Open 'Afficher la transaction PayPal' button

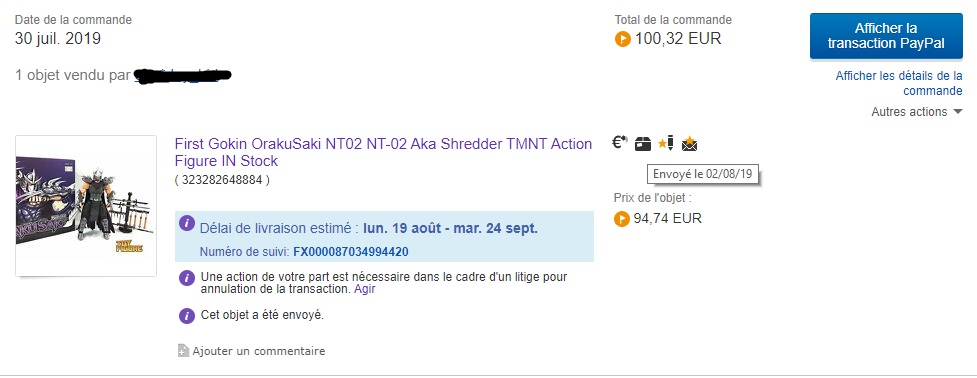tap(886, 36)
